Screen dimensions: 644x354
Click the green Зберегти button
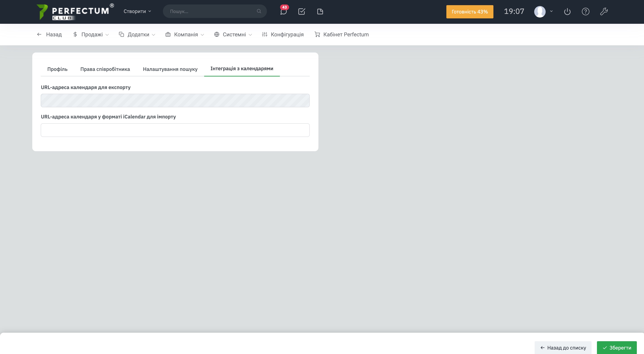tap(616, 348)
